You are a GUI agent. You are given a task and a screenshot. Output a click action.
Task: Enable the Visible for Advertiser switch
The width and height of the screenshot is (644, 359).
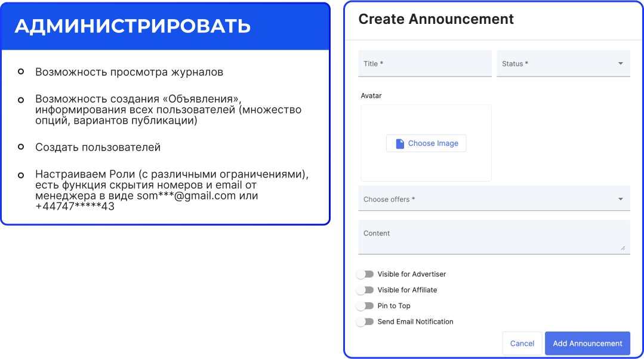coord(365,274)
